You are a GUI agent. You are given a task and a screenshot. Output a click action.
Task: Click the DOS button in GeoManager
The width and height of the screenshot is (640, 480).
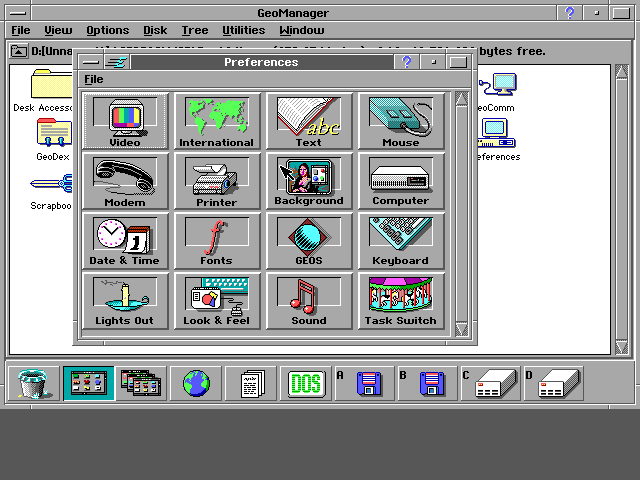click(x=306, y=383)
